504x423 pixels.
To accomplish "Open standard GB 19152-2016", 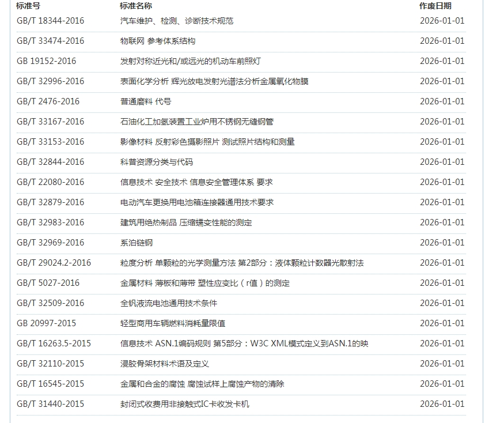I will tap(46, 61).
